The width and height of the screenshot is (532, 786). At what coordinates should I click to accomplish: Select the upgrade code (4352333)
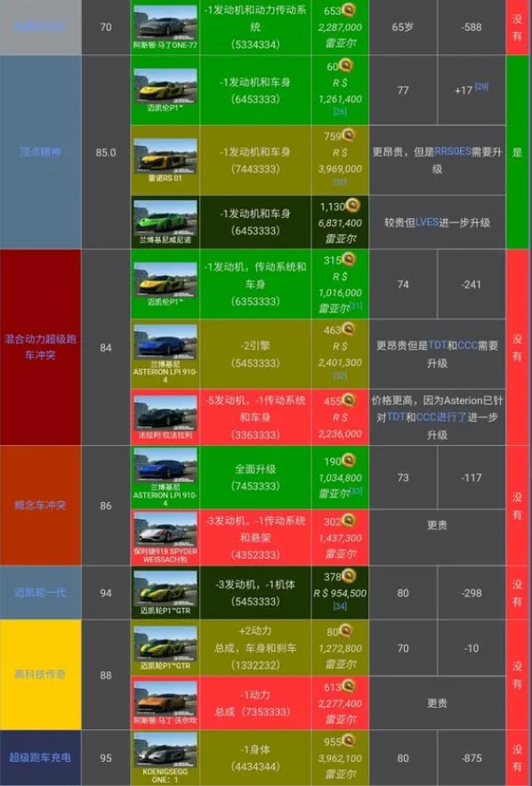(255, 555)
